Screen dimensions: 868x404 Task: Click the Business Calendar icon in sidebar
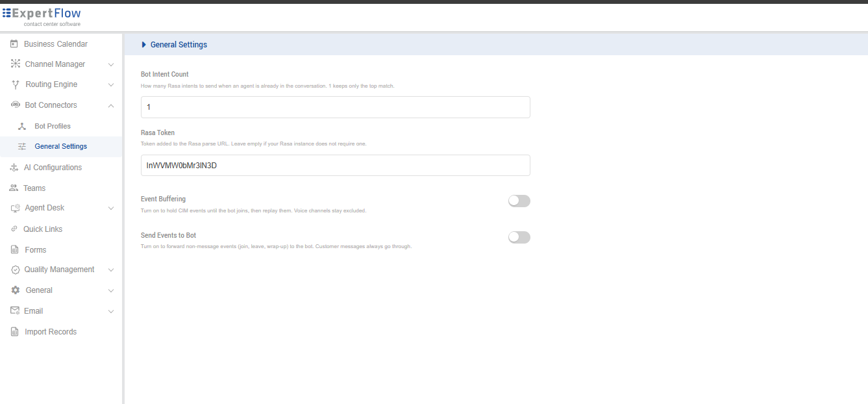click(14, 44)
